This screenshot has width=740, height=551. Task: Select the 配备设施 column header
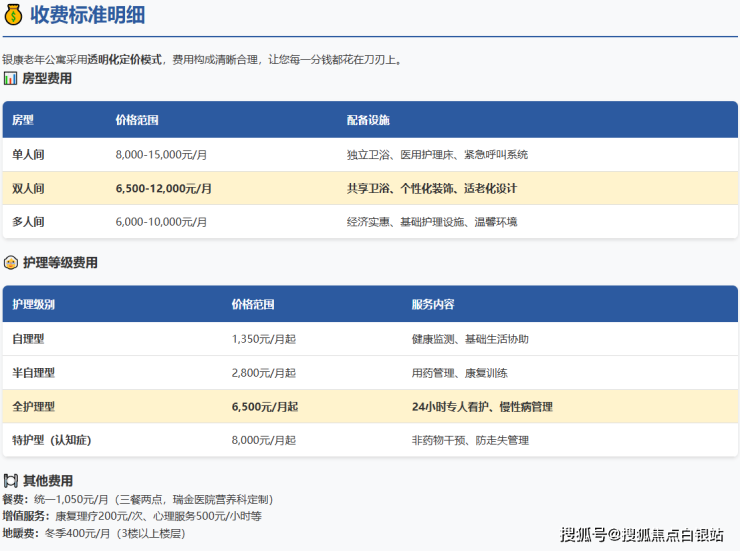[x=368, y=121]
